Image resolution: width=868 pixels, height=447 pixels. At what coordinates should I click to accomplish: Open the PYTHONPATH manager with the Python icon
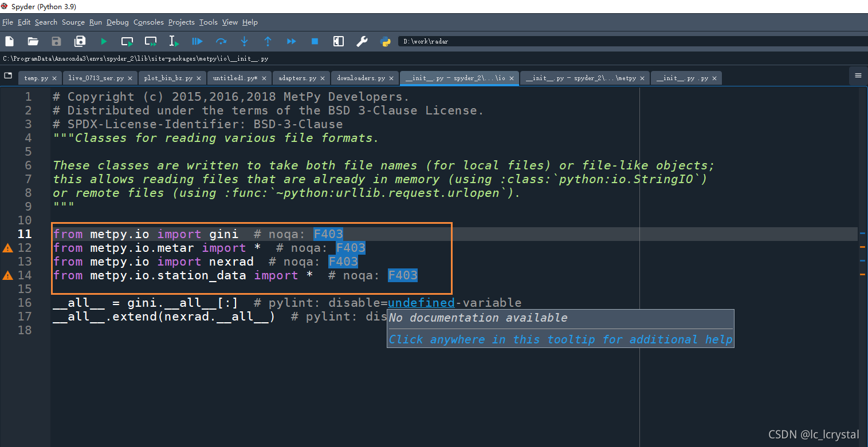pyautogui.click(x=385, y=41)
